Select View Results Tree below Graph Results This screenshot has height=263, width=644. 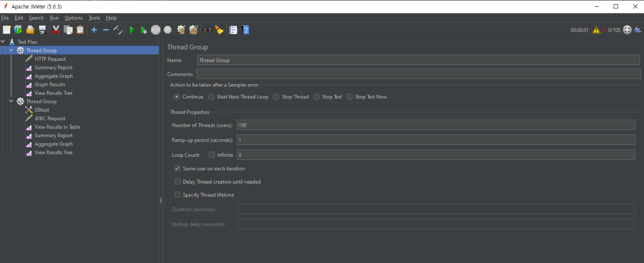(53, 93)
